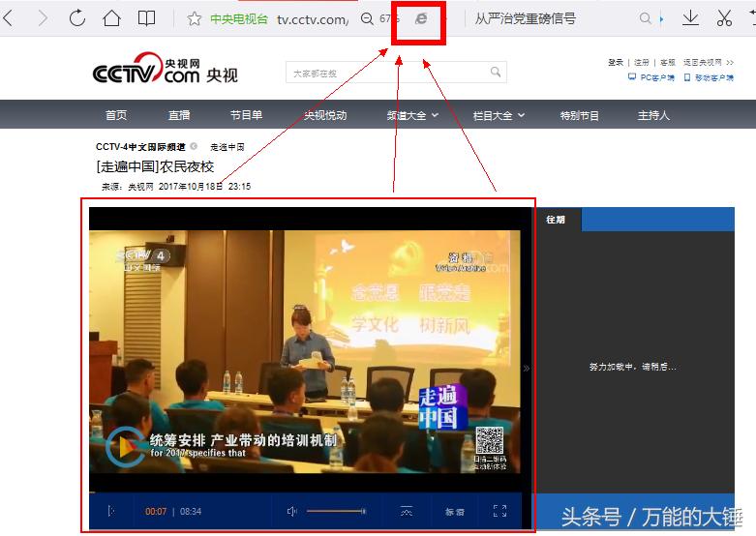The width and height of the screenshot is (756, 536).
Task: Collapse the side panel with the » arrow
Action: (527, 369)
